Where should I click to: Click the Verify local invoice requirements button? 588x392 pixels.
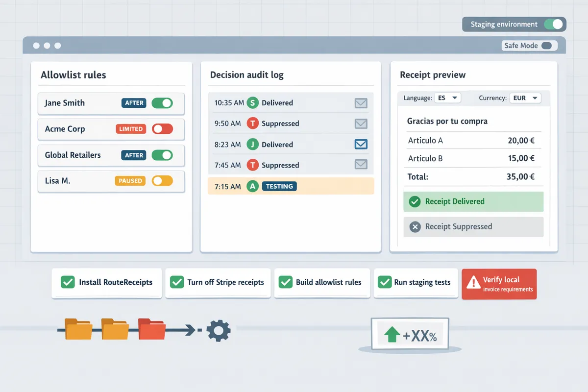(499, 284)
